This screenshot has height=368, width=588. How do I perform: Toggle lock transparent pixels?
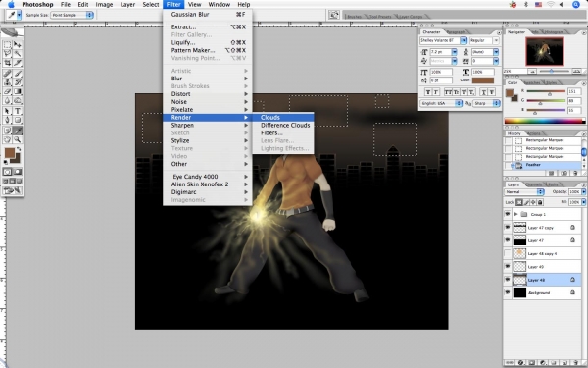click(x=519, y=202)
